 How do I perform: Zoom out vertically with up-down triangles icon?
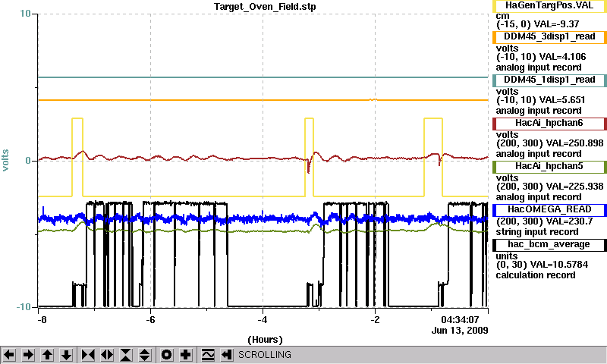pyautogui.click(x=145, y=355)
